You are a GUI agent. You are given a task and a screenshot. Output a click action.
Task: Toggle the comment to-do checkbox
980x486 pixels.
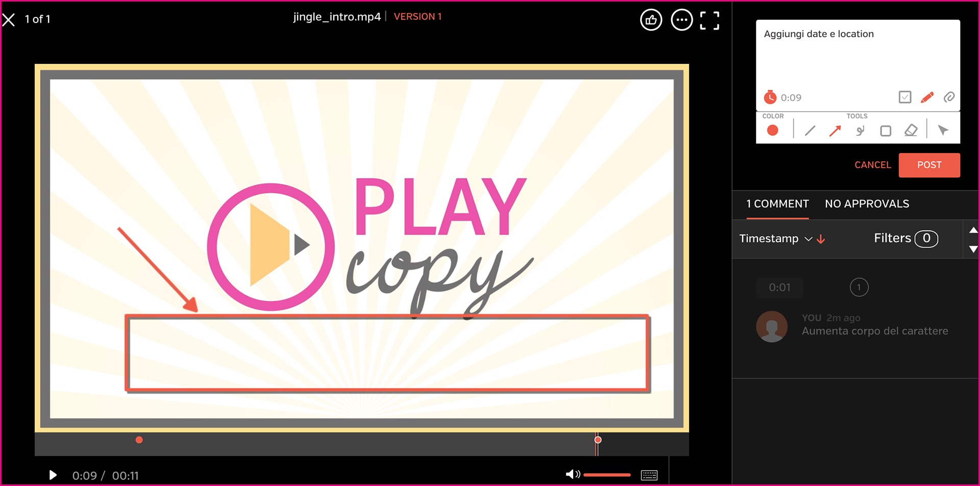[x=904, y=97]
